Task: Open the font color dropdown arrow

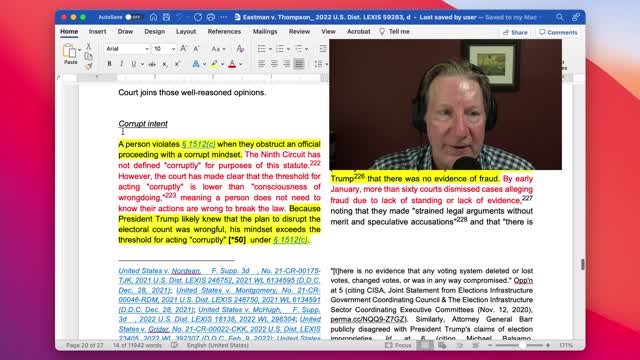Action: 241,64
